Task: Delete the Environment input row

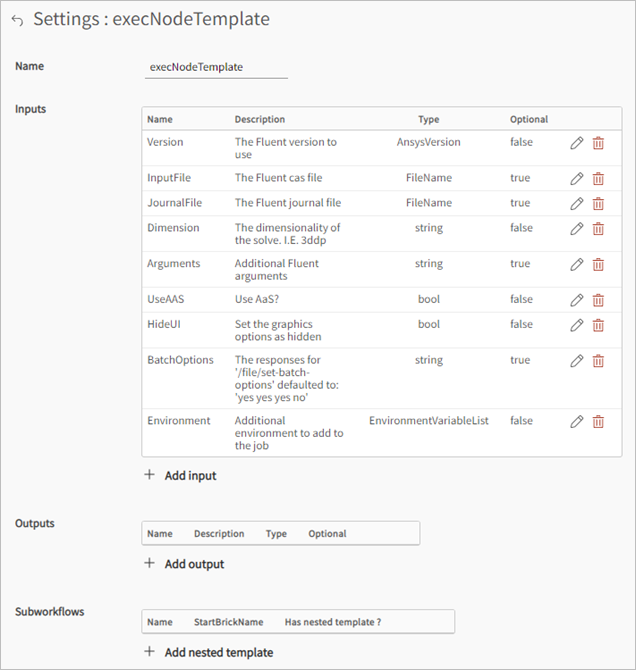Action: (598, 422)
